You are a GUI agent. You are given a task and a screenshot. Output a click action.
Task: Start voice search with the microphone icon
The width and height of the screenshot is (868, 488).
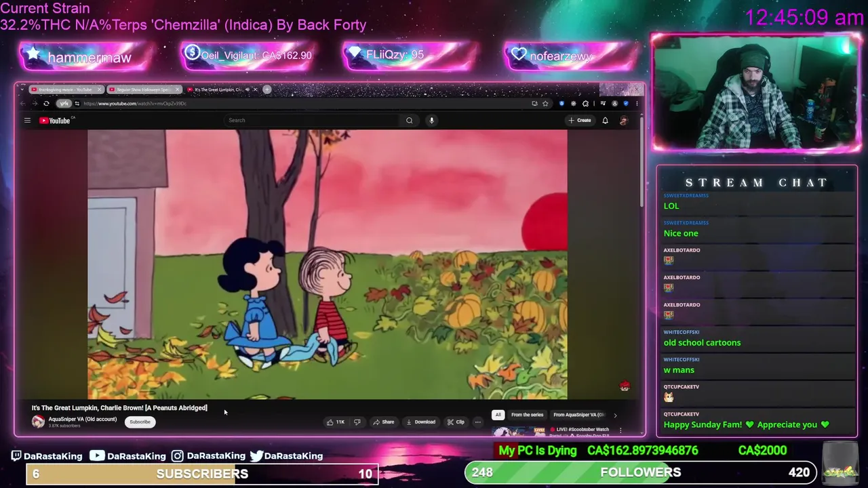(x=431, y=121)
